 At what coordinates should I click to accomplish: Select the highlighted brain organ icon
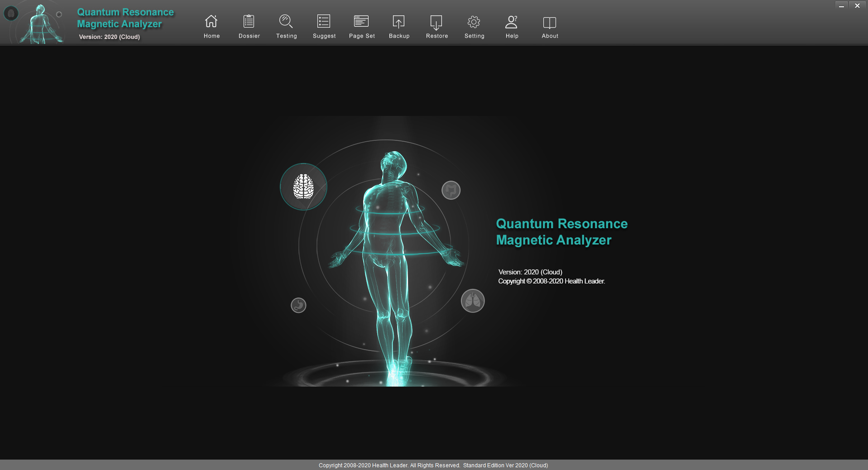point(303,187)
